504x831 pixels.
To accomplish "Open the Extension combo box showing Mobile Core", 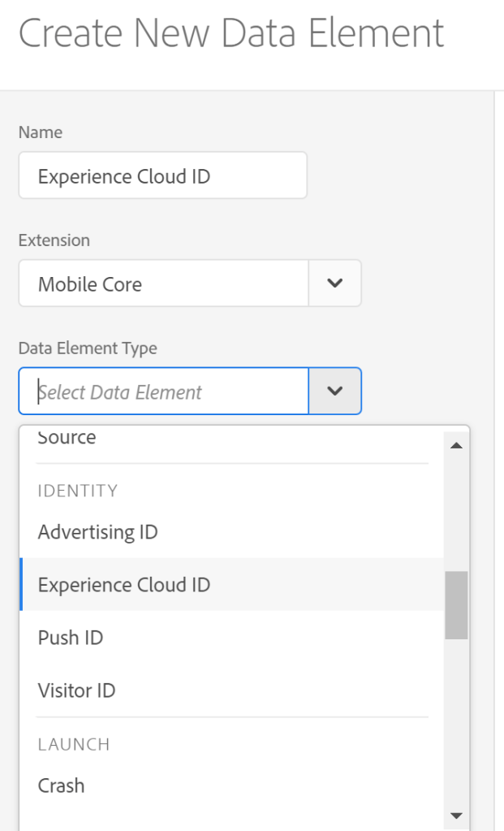I will (x=162, y=283).
